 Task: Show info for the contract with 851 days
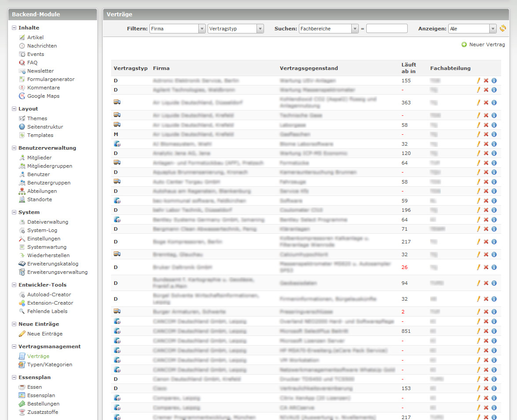(494, 331)
